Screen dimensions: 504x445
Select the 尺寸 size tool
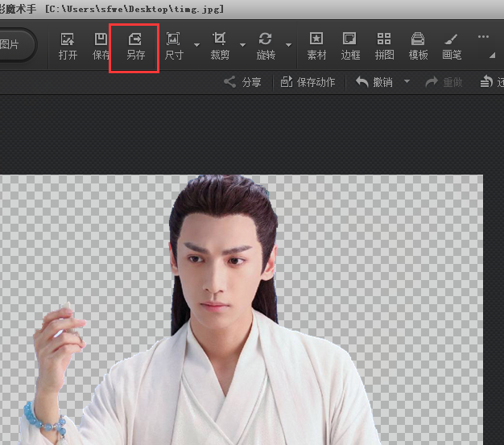tap(174, 47)
